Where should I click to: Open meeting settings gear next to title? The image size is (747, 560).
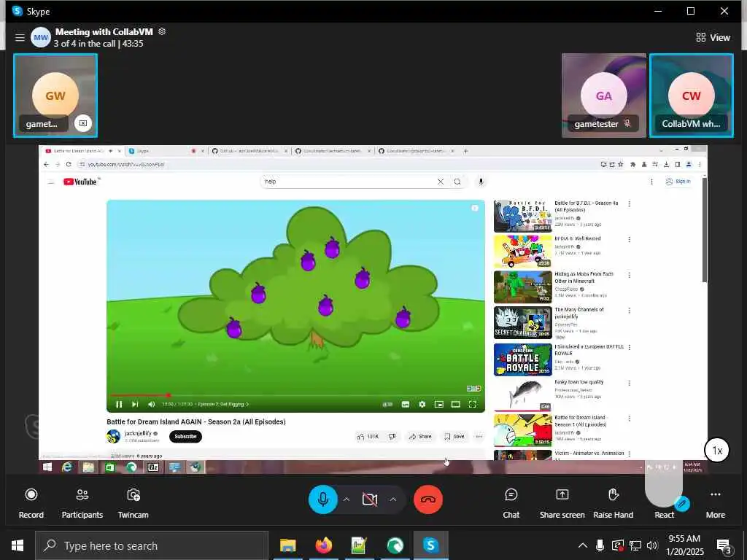click(162, 31)
